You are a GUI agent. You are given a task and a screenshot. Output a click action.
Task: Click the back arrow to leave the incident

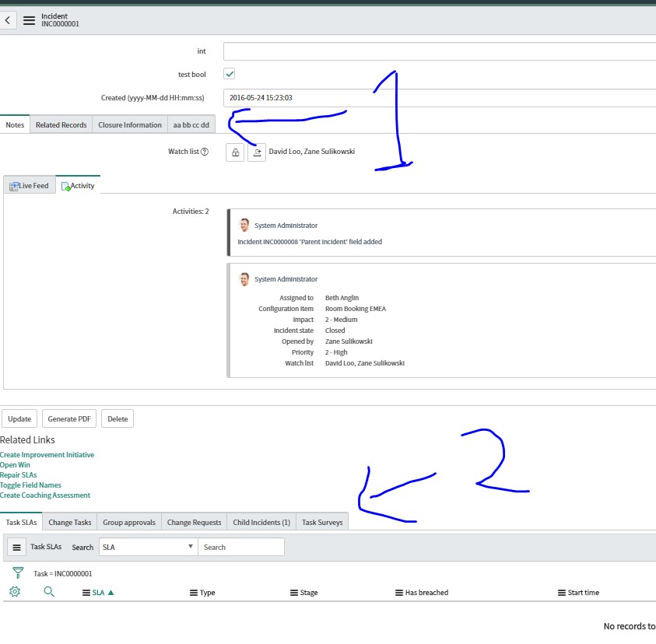pos(8,19)
